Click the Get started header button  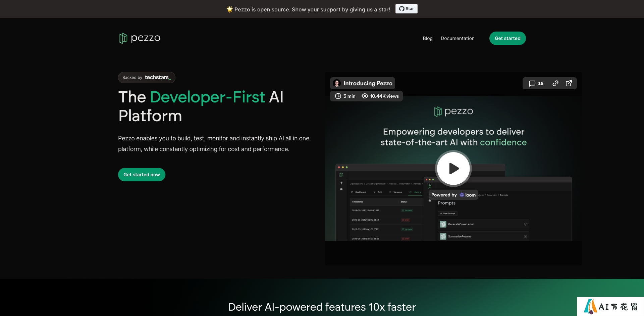[x=507, y=38]
